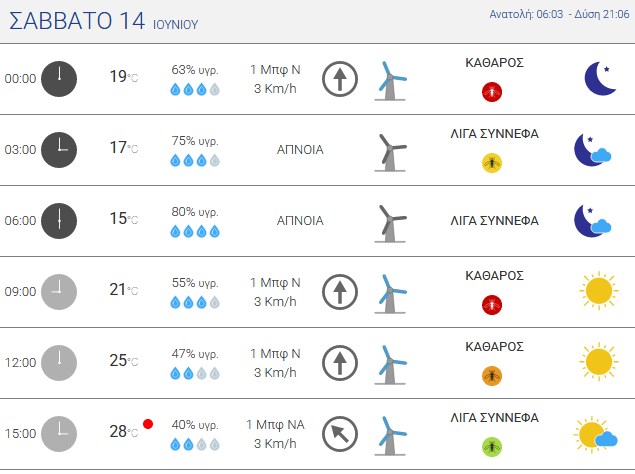Click the southeast wind arrow at 15:00

(340, 434)
